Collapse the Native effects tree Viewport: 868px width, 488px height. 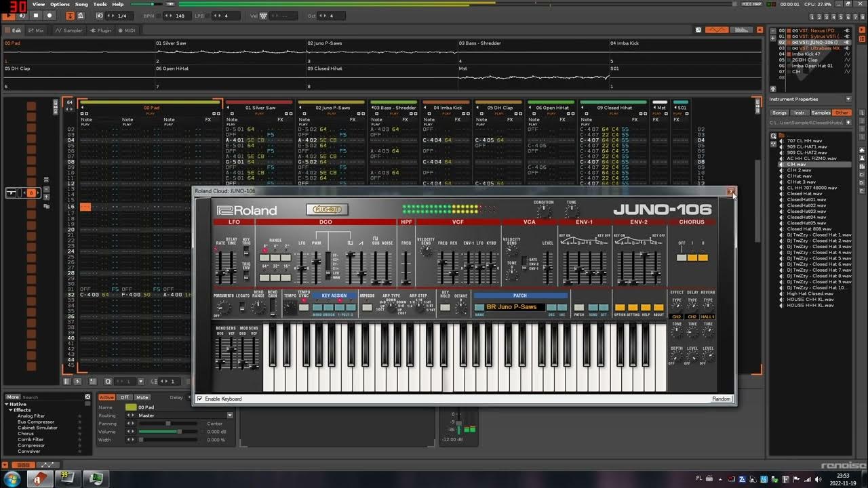[6, 404]
